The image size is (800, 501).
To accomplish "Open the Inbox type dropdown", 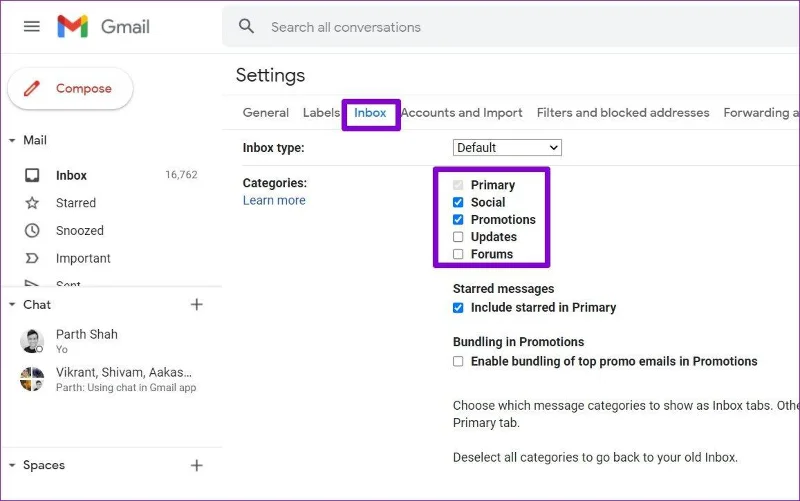I will 507,147.
